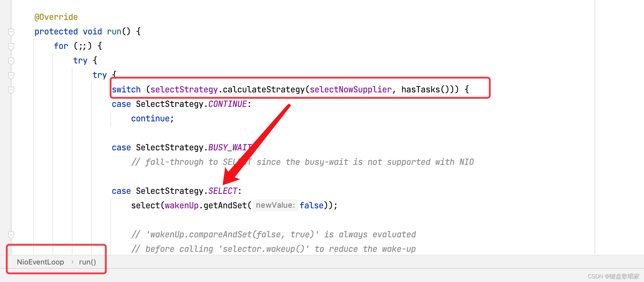This screenshot has width=644, height=282.
Task: Collapse the for (;;) loop fold marker
Action: [x=11, y=46]
